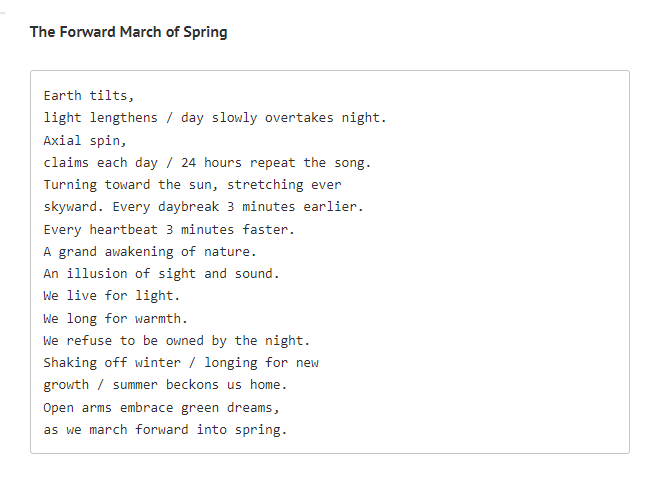Click "A grand awakening of nature."
The image size is (659, 494).
pyautogui.click(x=150, y=251)
